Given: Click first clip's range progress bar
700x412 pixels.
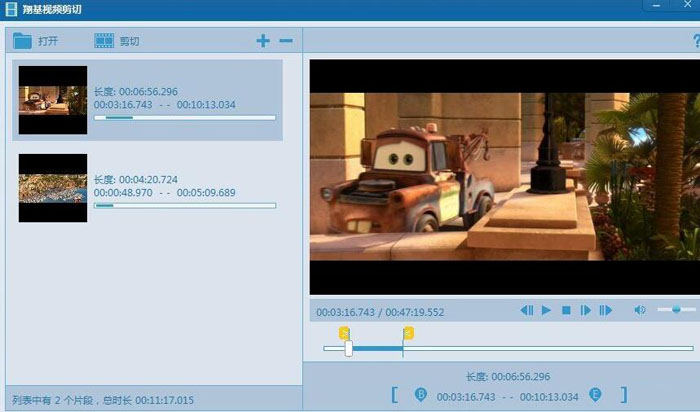Looking at the screenshot, I should (185, 118).
